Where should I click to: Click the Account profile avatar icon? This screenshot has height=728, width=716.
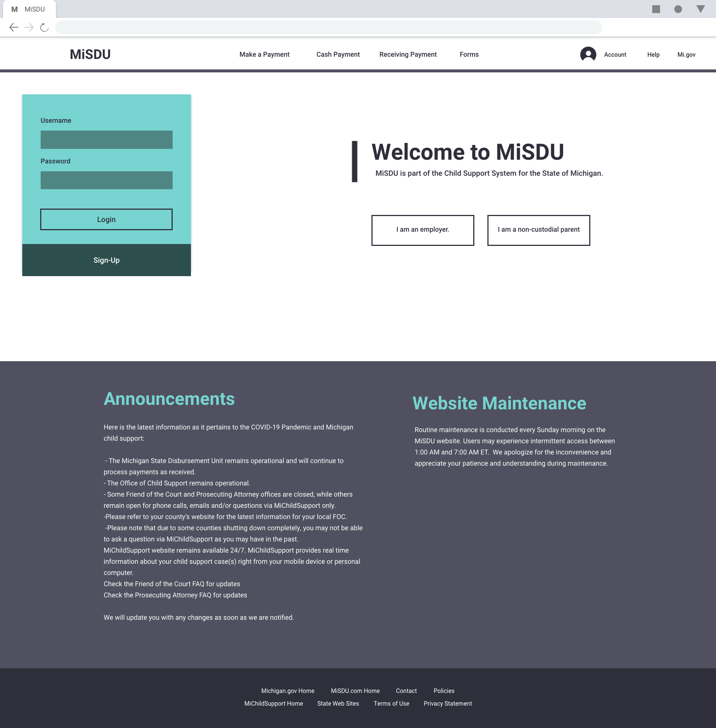pyautogui.click(x=588, y=54)
